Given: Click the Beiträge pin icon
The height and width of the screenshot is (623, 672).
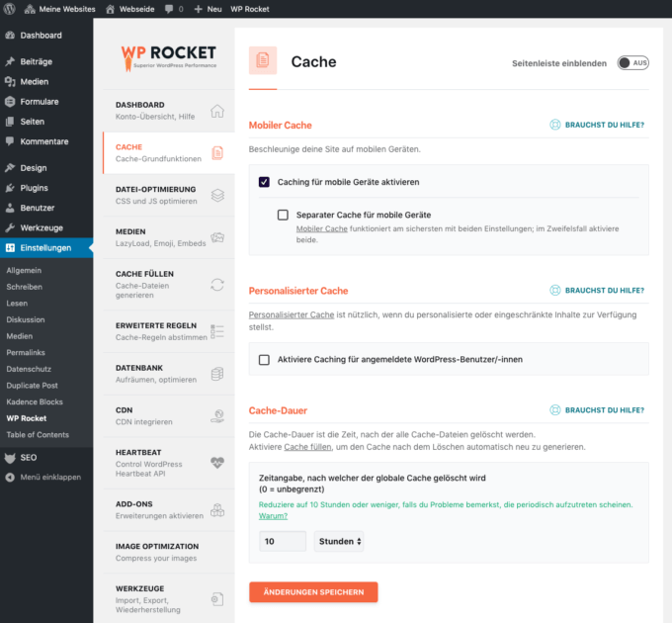Looking at the screenshot, I should (10, 61).
